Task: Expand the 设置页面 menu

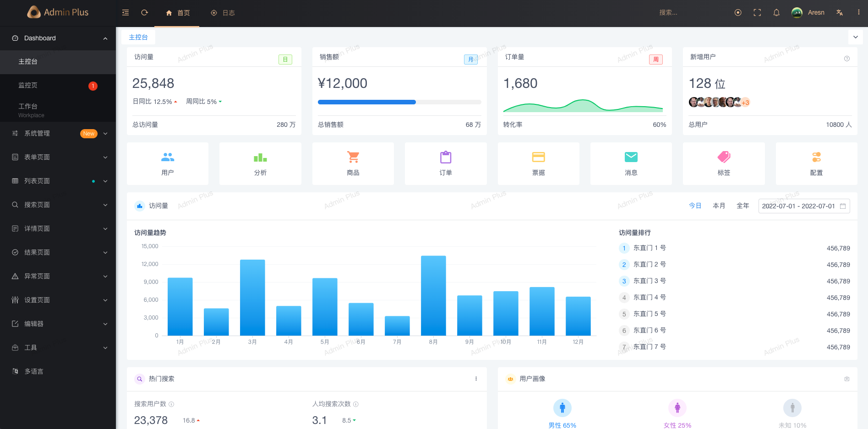Action: click(x=58, y=300)
